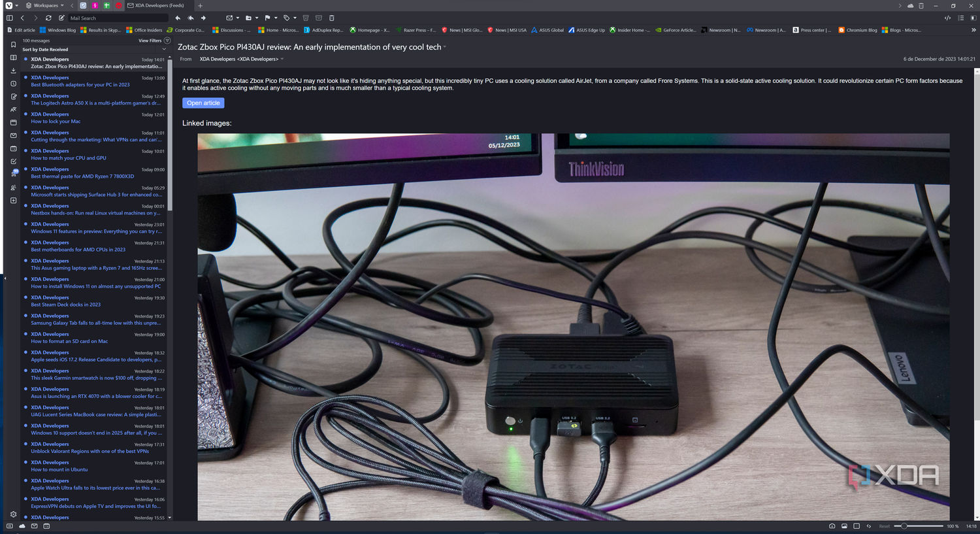Show the message source with the code icon
Viewport: 980px width, 534px height.
coord(947,18)
